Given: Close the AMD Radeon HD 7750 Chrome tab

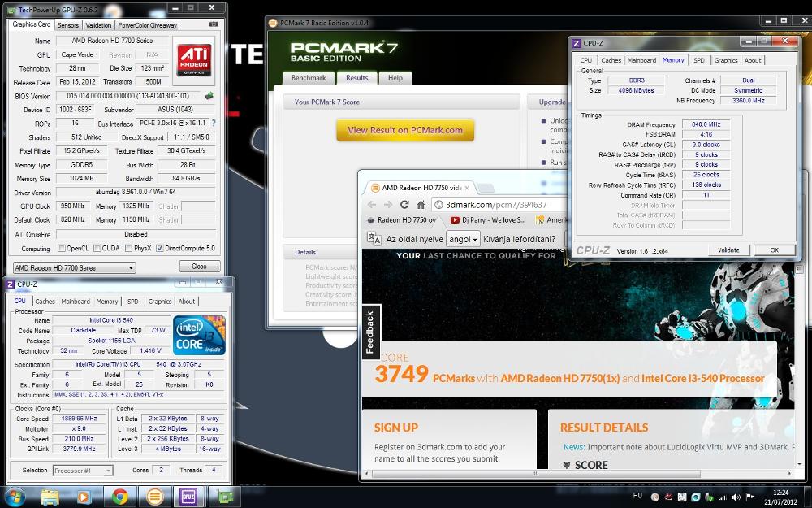Looking at the screenshot, I should pos(467,188).
